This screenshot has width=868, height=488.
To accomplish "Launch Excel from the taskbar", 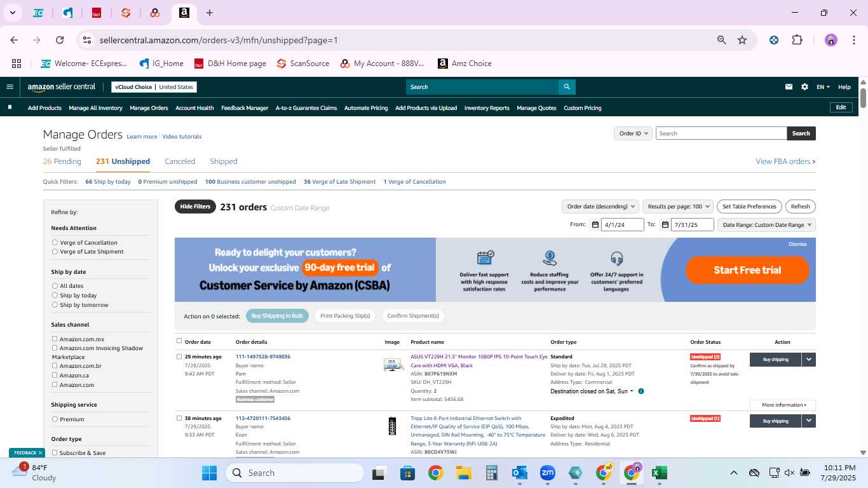I will pos(660,473).
